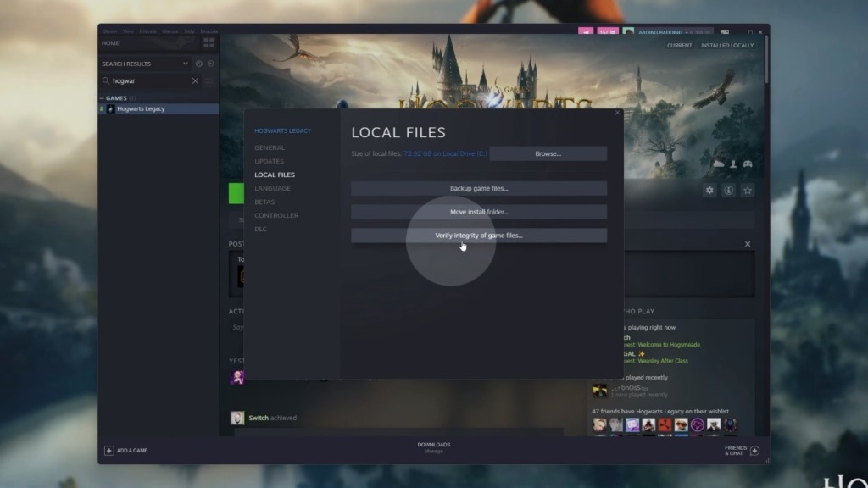Open the game's gear Manage icon
The width and height of the screenshot is (868, 488).
click(709, 191)
